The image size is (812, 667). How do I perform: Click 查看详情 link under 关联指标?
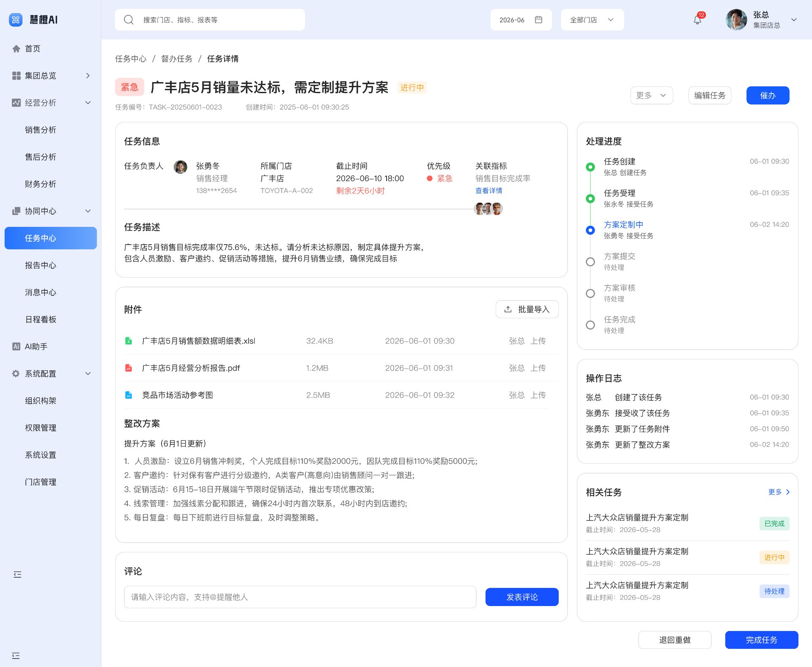(x=488, y=191)
